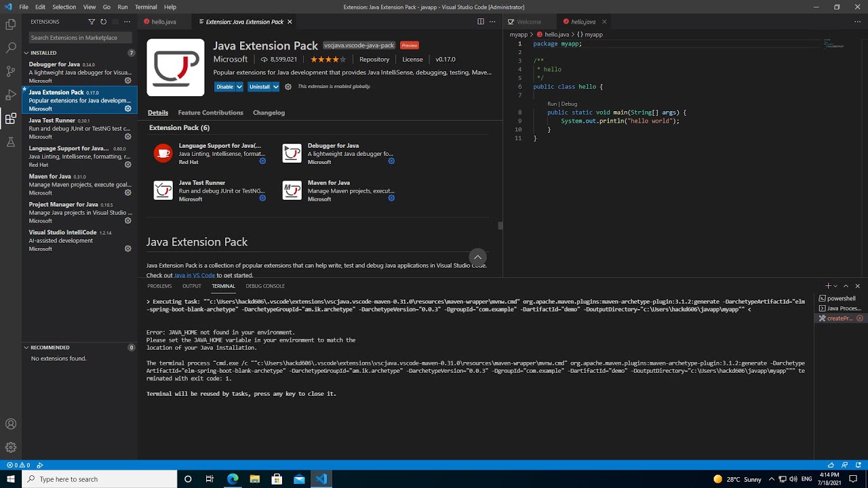Open the Testing flask icon view
This screenshot has height=488, width=868.
click(x=11, y=142)
